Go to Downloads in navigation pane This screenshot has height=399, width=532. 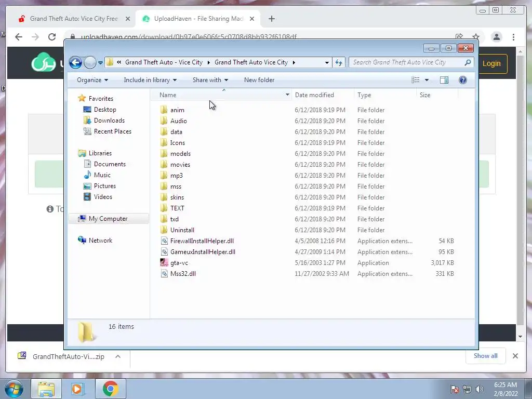pos(109,121)
